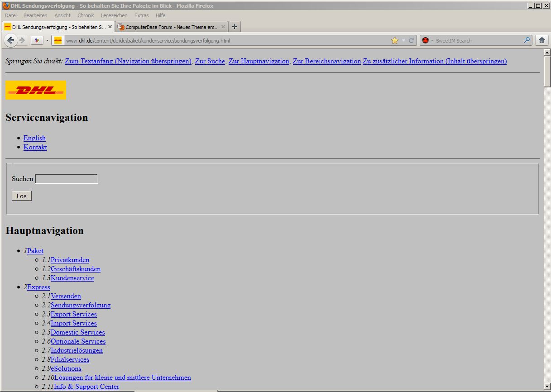
Task: Follow the Zum Textanfang skip link
Action: coord(128,61)
